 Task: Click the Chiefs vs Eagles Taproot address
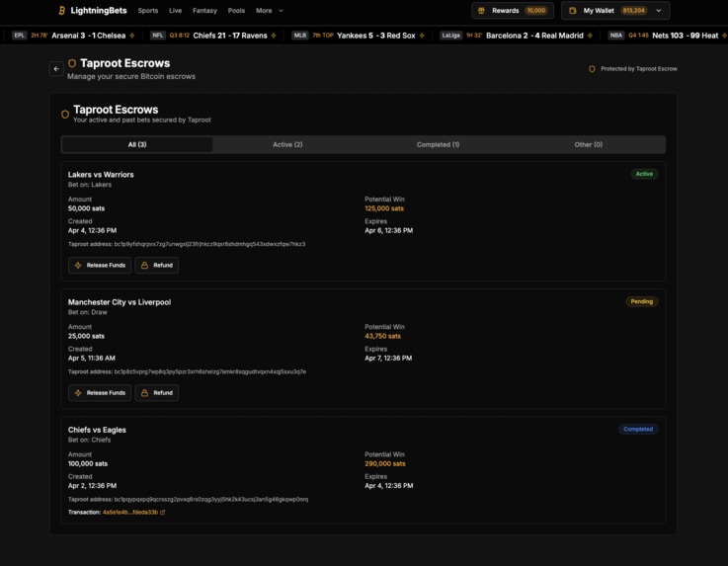pyautogui.click(x=188, y=499)
